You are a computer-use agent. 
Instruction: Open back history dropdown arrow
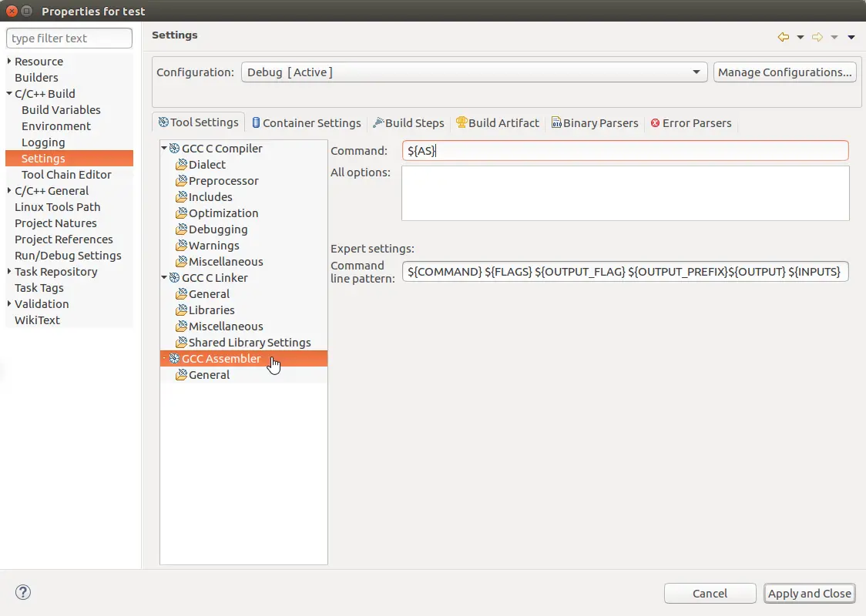click(800, 37)
